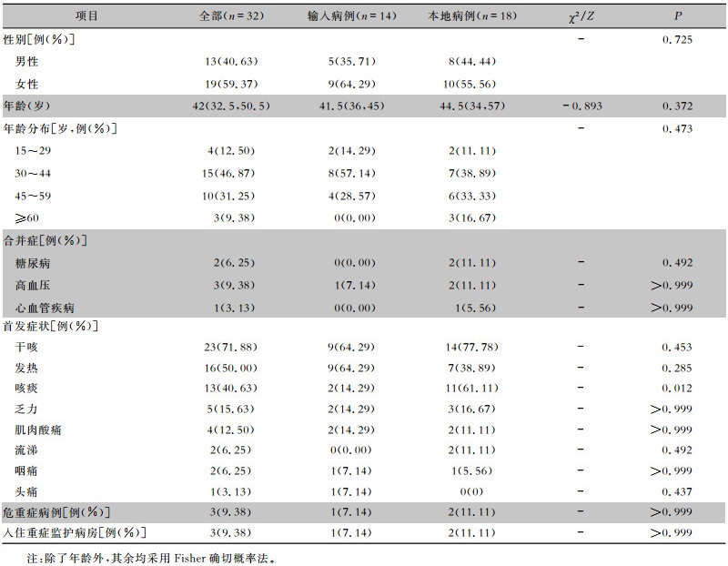Click the 本地病例(n=18) header
This screenshot has width=728, height=566.
click(x=472, y=15)
